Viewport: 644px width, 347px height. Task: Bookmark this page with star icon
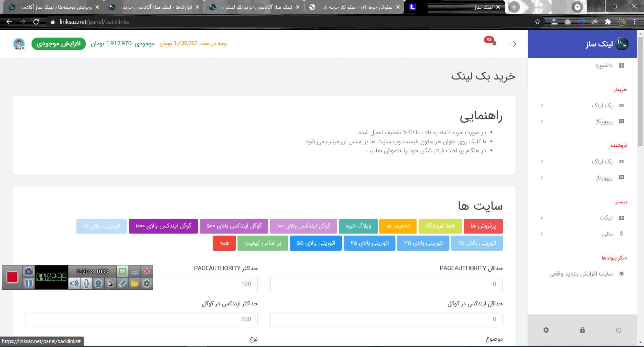[537, 22]
